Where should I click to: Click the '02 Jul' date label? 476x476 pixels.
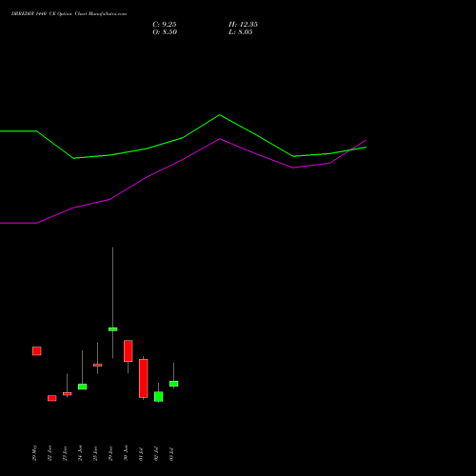pos(156,454)
